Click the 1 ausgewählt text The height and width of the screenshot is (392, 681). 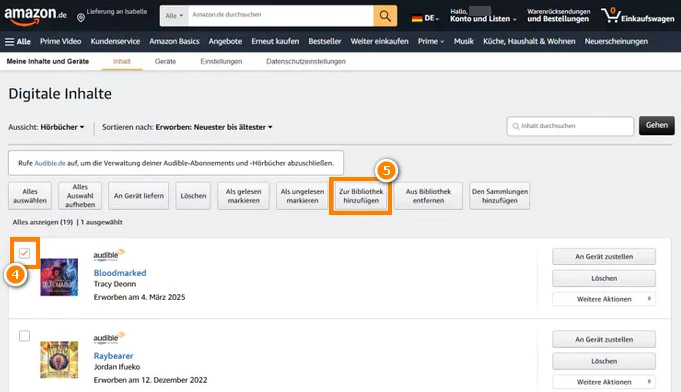coord(102,222)
